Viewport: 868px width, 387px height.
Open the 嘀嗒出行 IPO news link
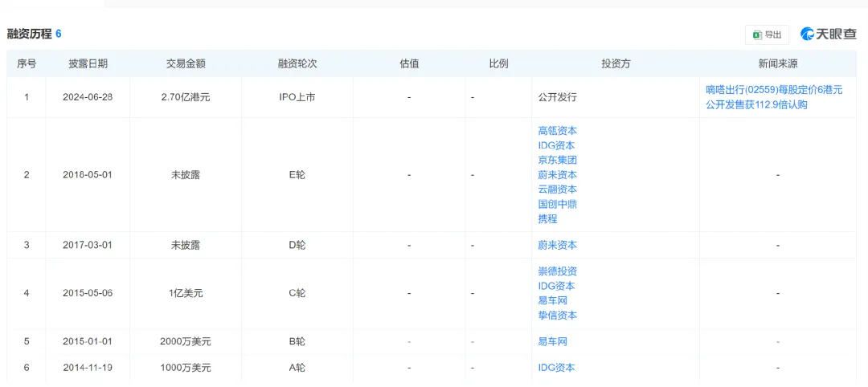774,97
